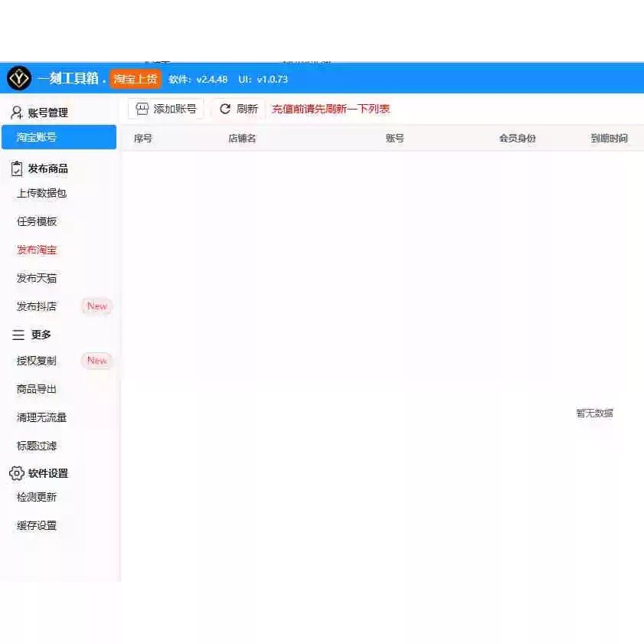Open 上传数据包 menu item

coord(41,193)
